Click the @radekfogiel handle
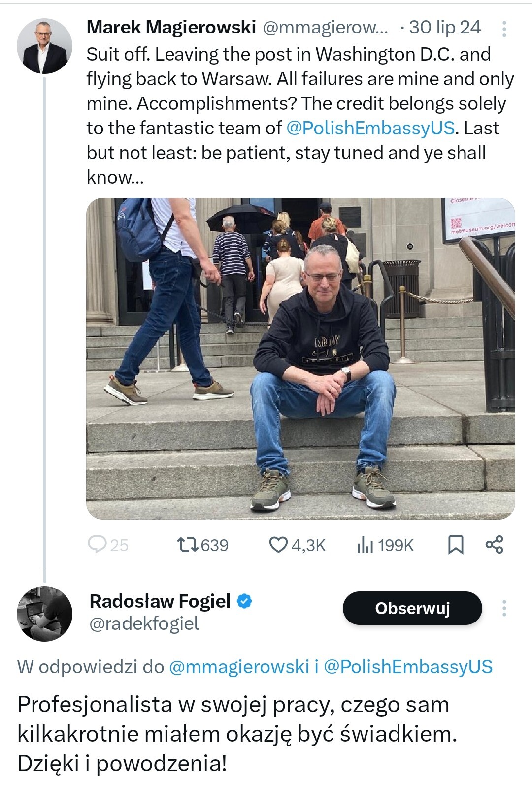 [x=144, y=624]
